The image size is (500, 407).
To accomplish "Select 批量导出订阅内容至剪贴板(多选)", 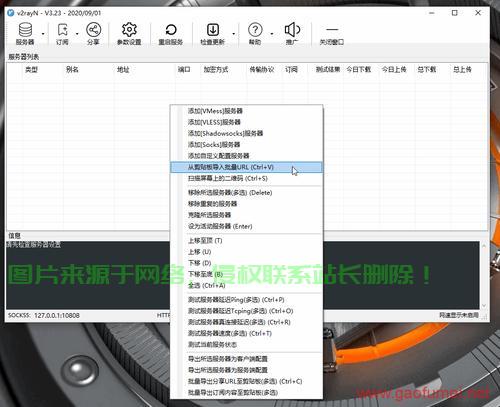I will (246, 393).
